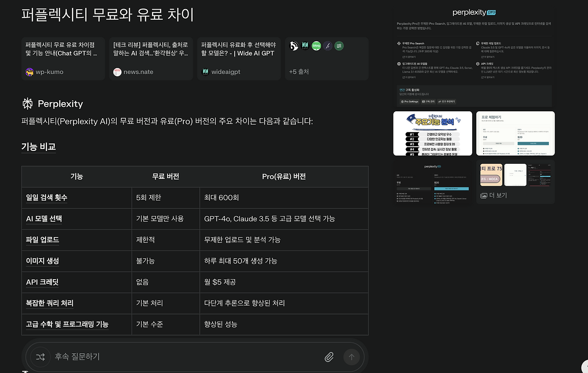Click the wp-kumo favicon on the first source card
The image size is (588, 373).
(x=29, y=72)
